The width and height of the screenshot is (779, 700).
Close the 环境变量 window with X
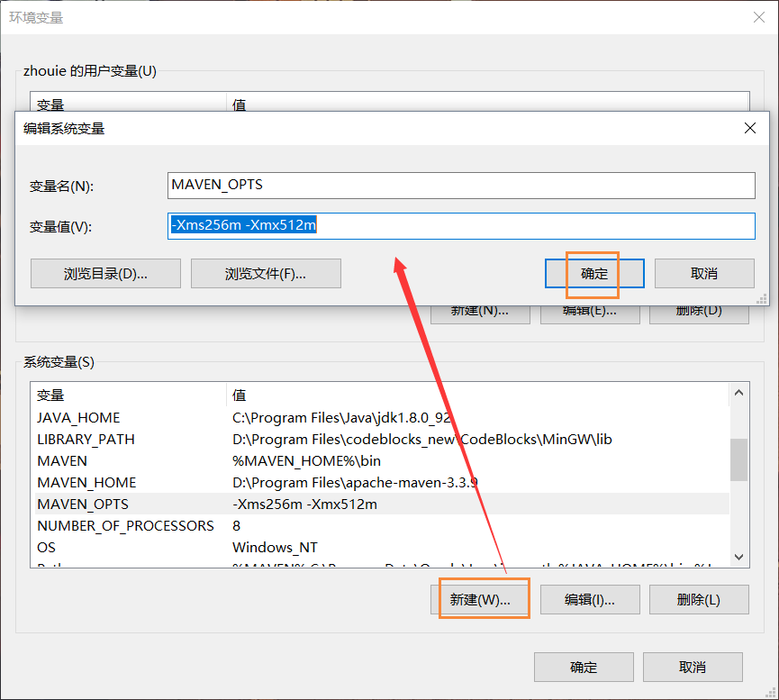[x=759, y=17]
